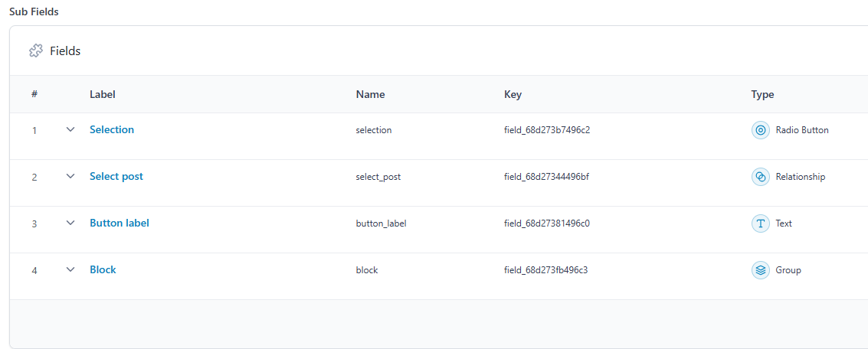This screenshot has height=349, width=868.
Task: Open the Select post field link
Action: pyautogui.click(x=116, y=177)
